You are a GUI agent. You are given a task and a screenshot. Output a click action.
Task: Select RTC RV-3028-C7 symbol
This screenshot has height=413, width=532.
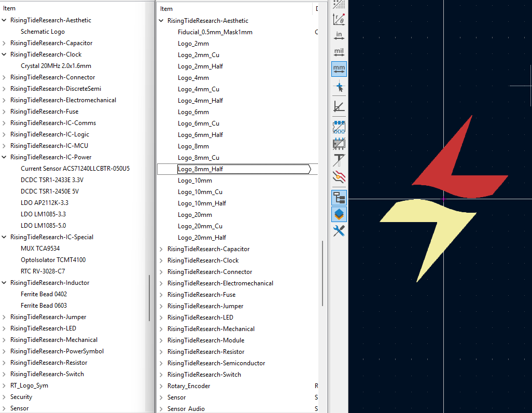click(x=43, y=271)
